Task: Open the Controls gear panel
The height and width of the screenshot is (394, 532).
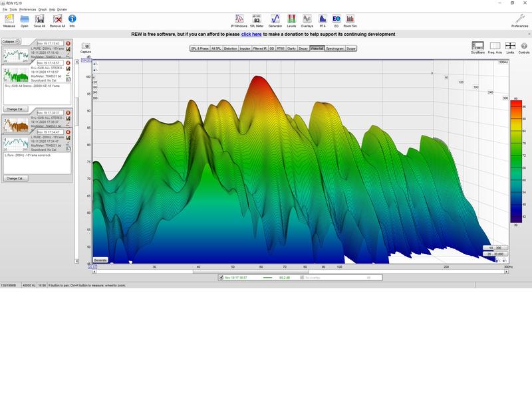Action: pos(524,47)
